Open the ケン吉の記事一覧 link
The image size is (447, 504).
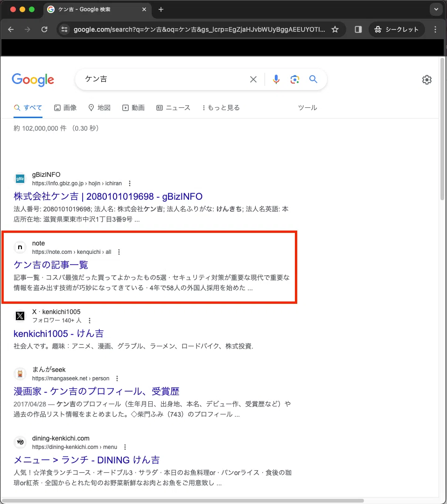coord(51,265)
